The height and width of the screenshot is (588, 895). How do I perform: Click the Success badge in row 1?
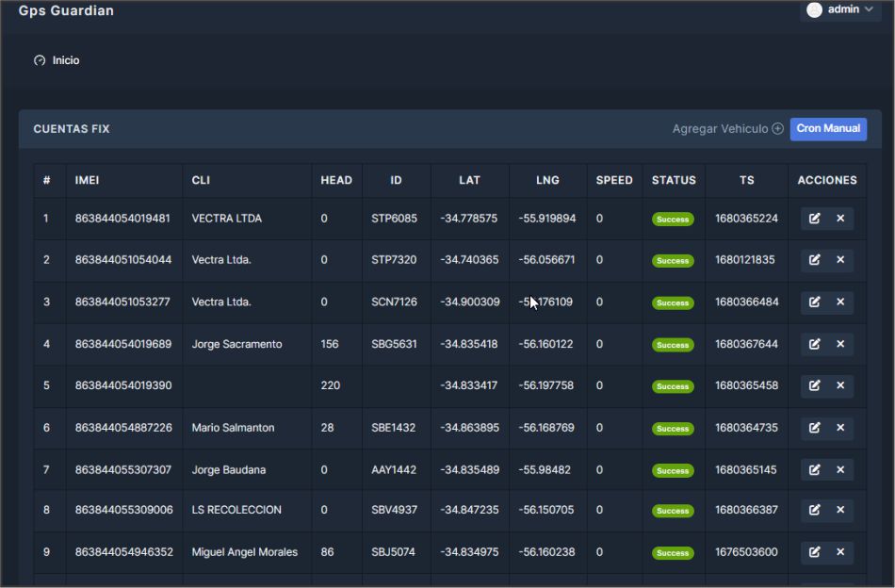click(673, 220)
